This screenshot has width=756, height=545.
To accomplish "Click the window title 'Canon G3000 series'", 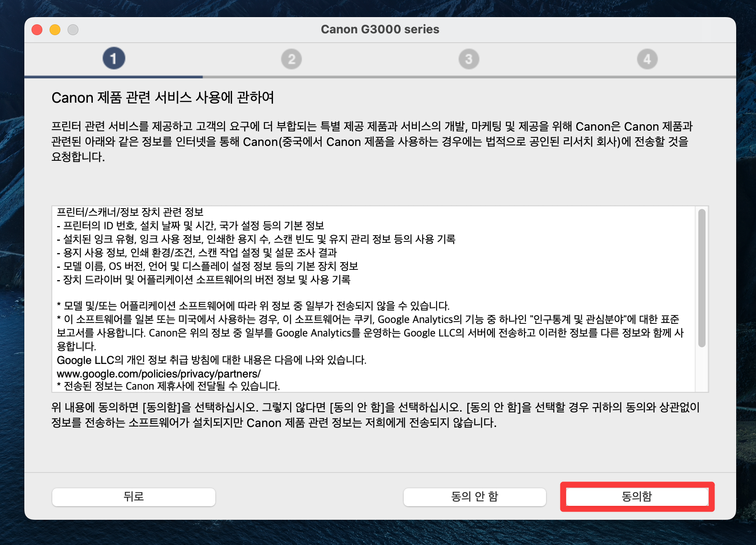I will point(380,29).
